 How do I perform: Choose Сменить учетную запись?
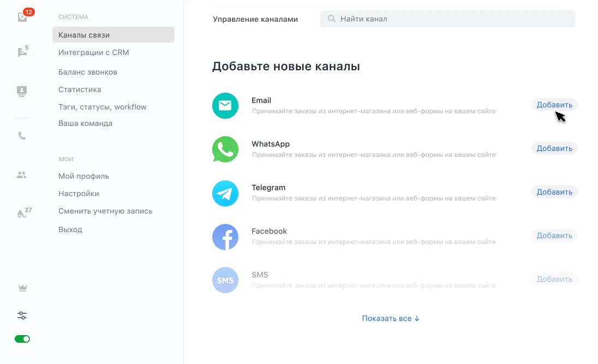coord(105,211)
